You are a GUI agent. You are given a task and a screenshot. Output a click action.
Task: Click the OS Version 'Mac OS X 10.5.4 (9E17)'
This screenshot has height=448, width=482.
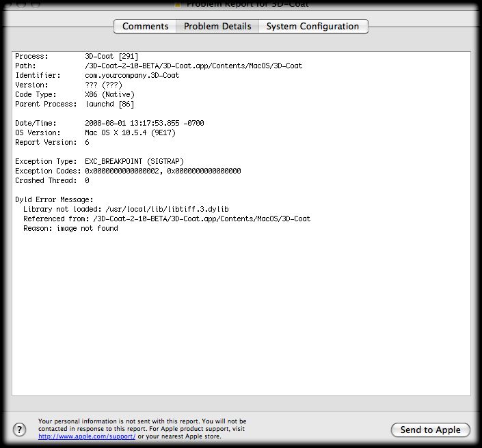[130, 132]
